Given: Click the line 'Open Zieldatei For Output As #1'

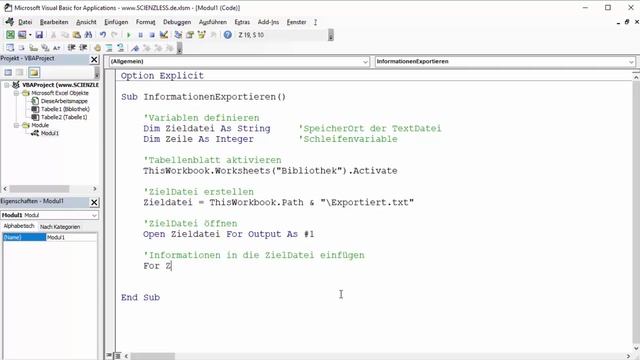Looking at the screenshot, I should coord(229,234).
